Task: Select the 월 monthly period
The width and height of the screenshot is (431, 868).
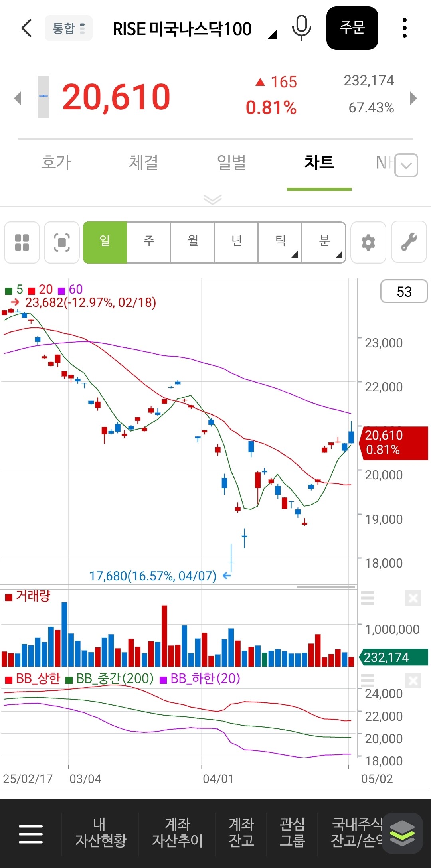Action: [192, 242]
